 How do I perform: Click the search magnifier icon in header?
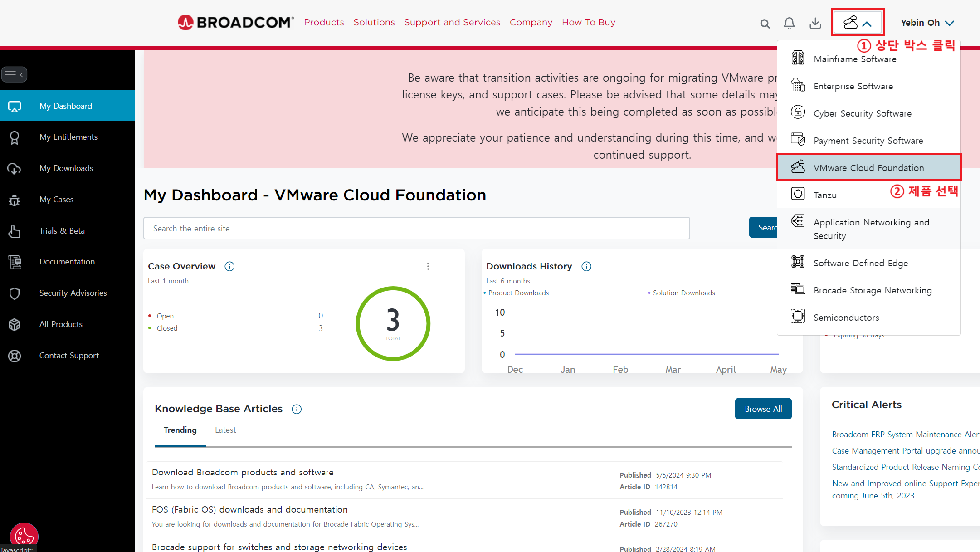click(765, 24)
